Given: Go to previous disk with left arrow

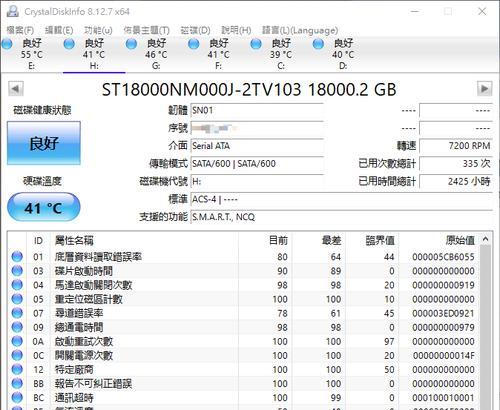Looking at the screenshot, I should 16,89.
